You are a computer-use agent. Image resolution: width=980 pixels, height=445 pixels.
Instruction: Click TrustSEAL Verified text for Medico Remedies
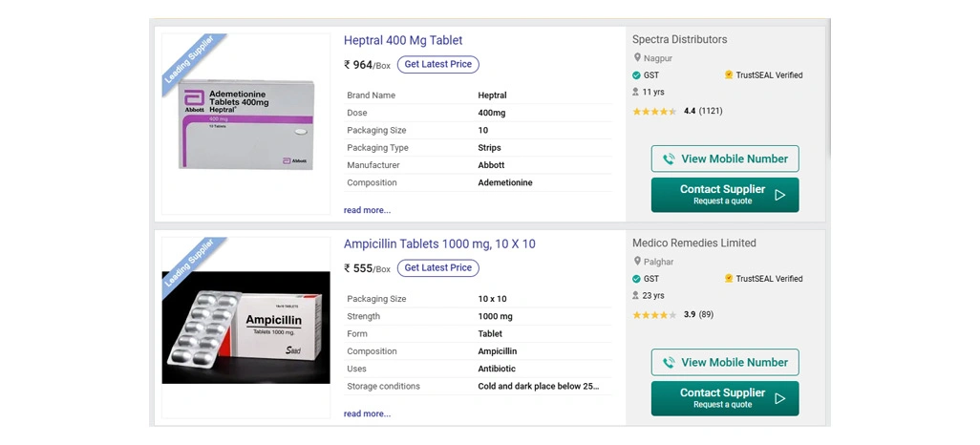(769, 279)
